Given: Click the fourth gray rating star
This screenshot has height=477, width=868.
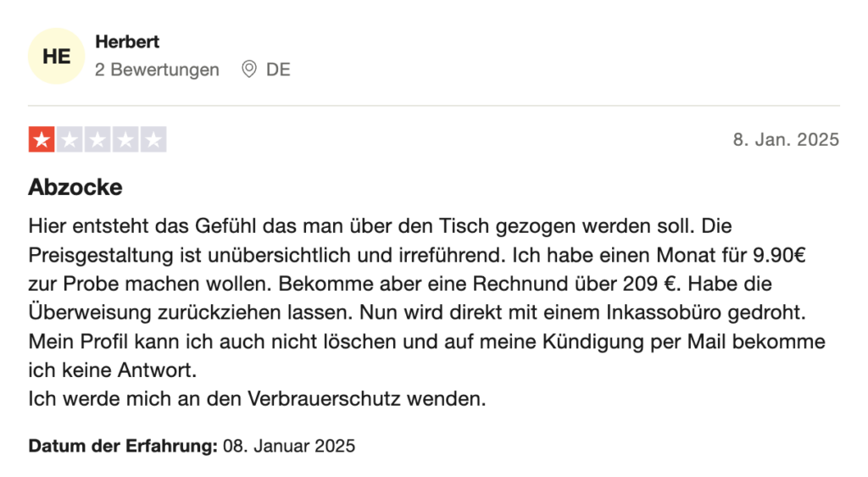Looking at the screenshot, I should point(125,140).
